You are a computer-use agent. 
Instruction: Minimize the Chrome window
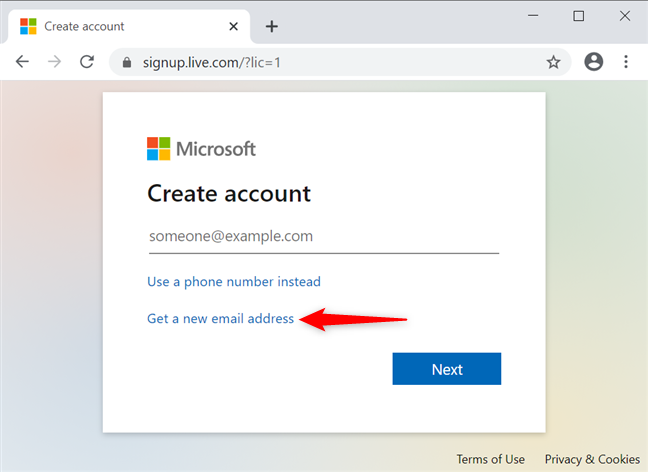pyautogui.click(x=533, y=16)
